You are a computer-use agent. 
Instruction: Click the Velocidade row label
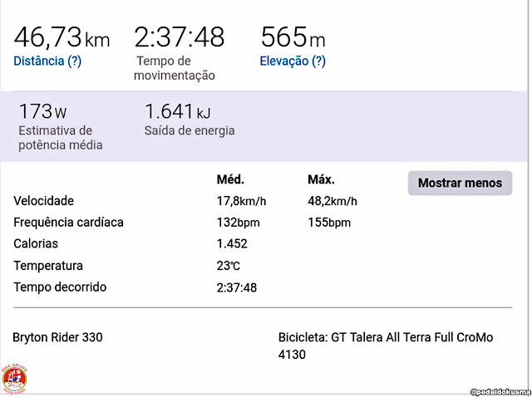coord(44,201)
